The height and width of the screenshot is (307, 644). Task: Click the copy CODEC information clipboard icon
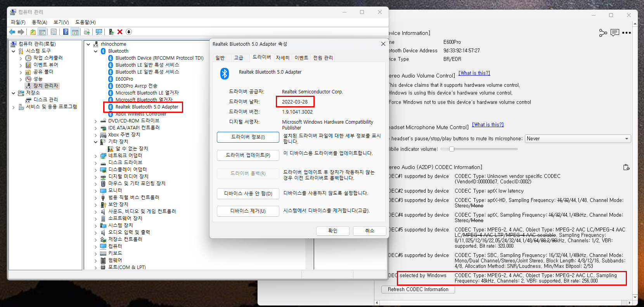626,167
